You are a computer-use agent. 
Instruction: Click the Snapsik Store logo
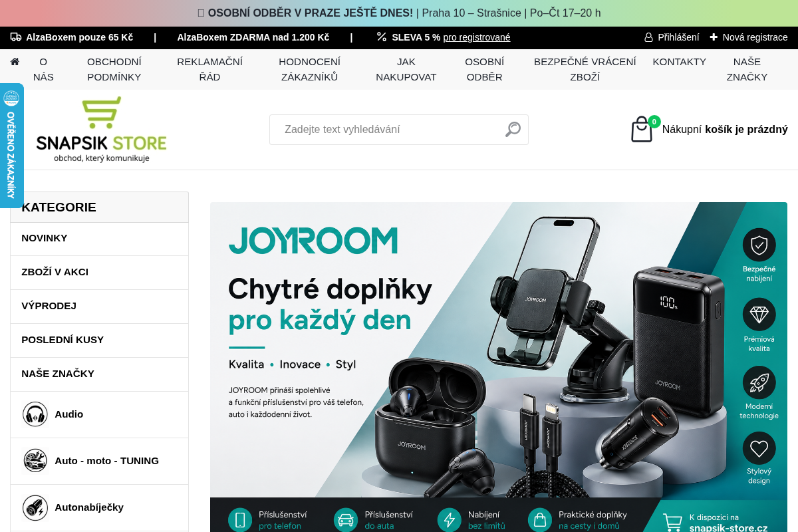coord(101,130)
